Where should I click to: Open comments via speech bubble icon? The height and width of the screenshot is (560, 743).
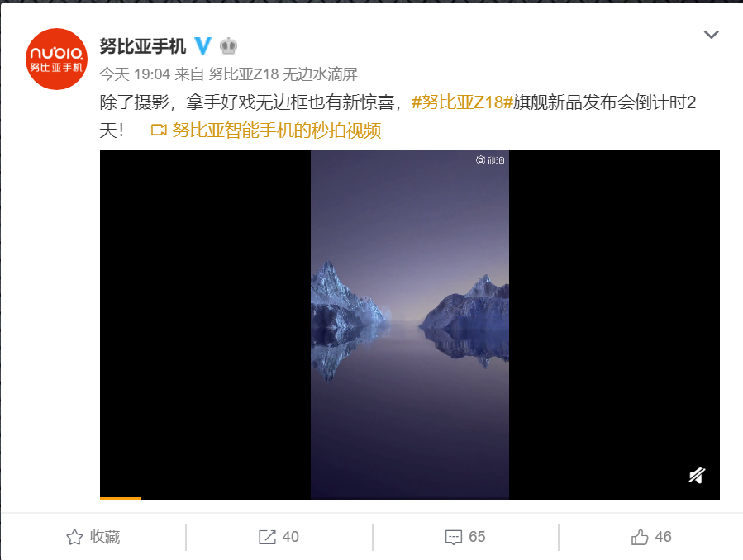coord(454,537)
